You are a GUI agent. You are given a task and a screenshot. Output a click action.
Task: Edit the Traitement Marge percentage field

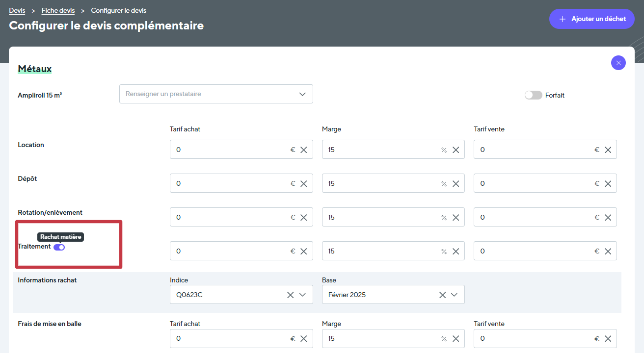[x=380, y=252]
